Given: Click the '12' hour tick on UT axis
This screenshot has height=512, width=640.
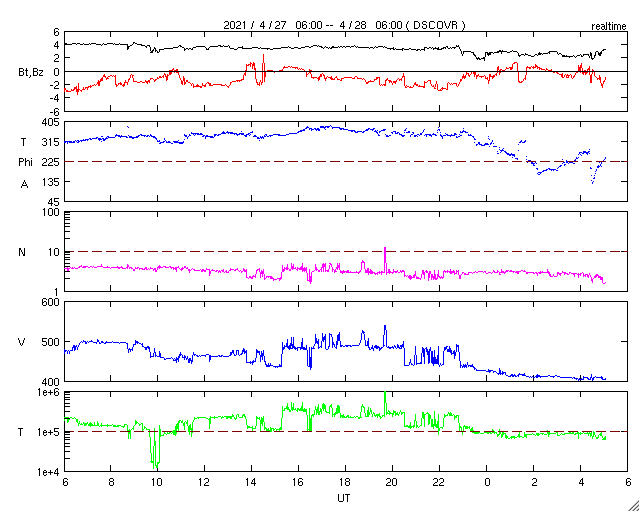Looking at the screenshot, I should (x=204, y=483).
